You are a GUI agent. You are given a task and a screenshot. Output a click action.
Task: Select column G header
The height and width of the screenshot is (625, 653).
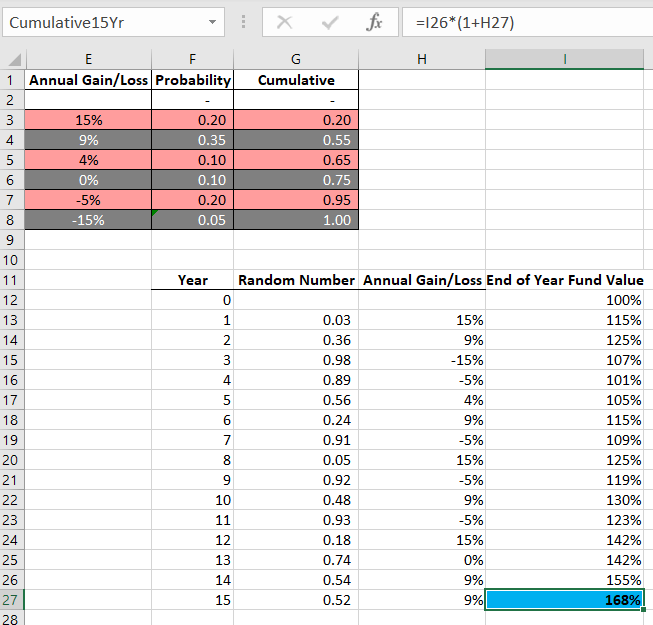click(x=295, y=60)
